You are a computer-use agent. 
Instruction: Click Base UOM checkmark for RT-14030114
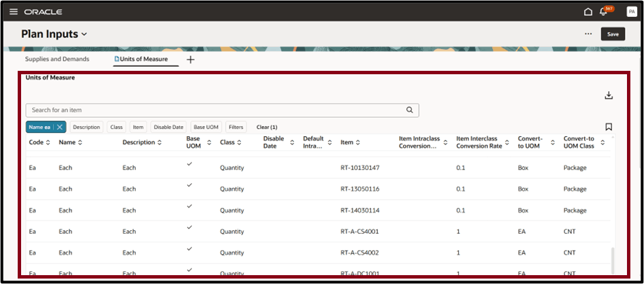189,206
